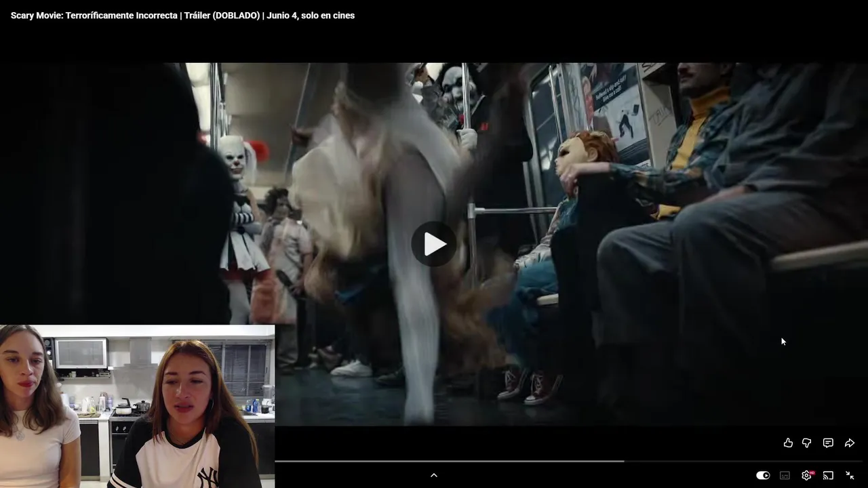
Task: Share the video using the arrow icon
Action: point(849,443)
